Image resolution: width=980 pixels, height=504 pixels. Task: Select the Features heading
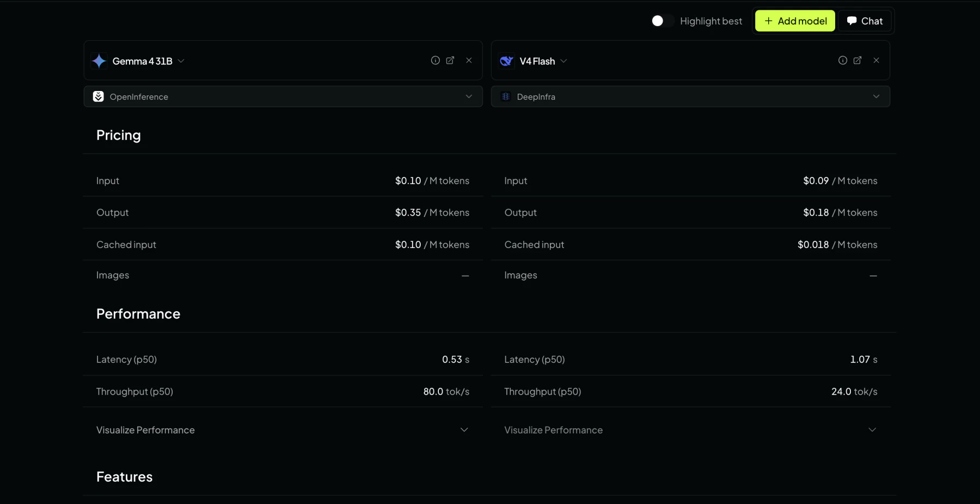coord(125,477)
